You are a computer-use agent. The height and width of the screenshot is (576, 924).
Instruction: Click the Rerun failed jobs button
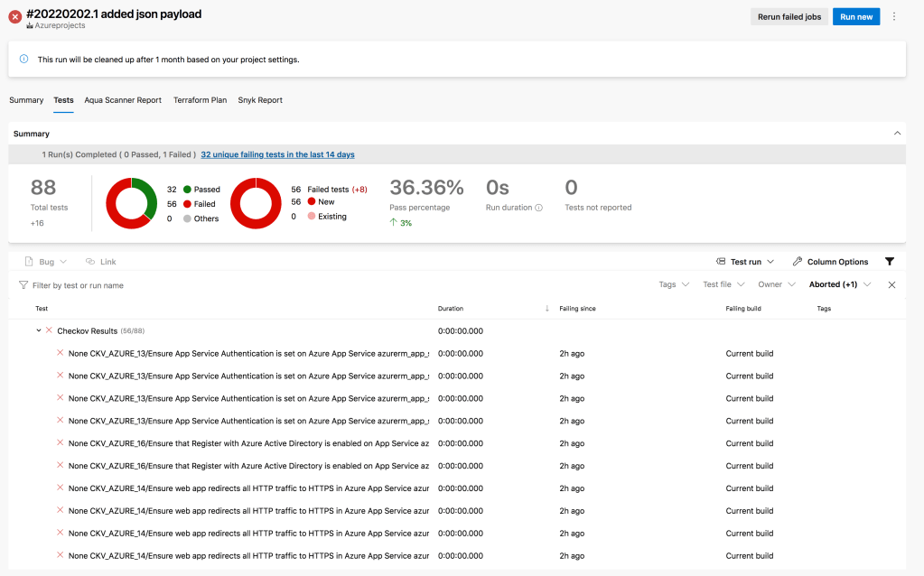789,17
